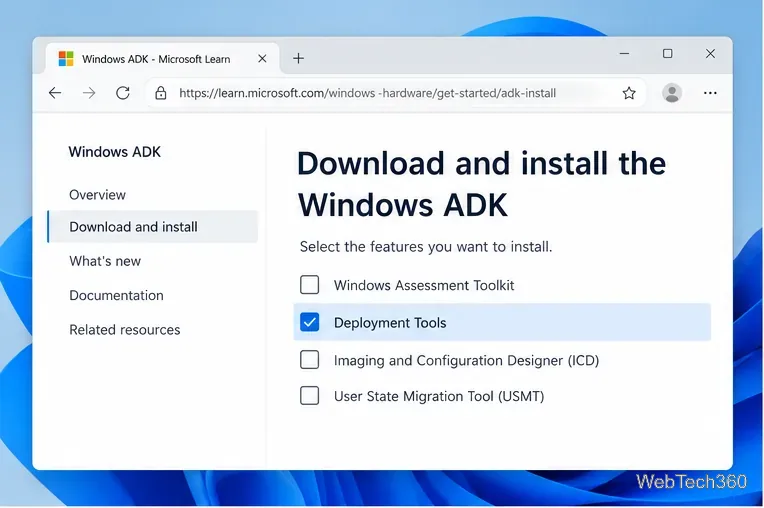
Task: Click the Windows Assessment Toolkit label
Action: point(424,285)
